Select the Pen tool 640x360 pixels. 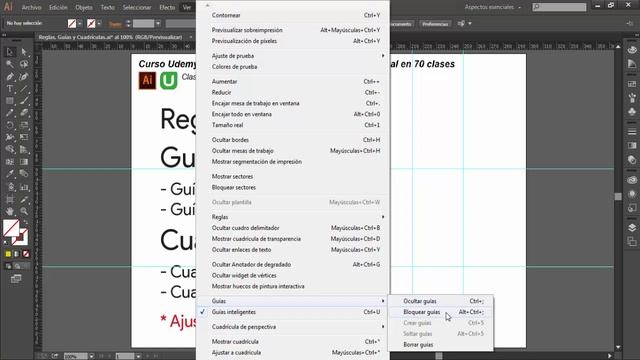(x=10, y=76)
